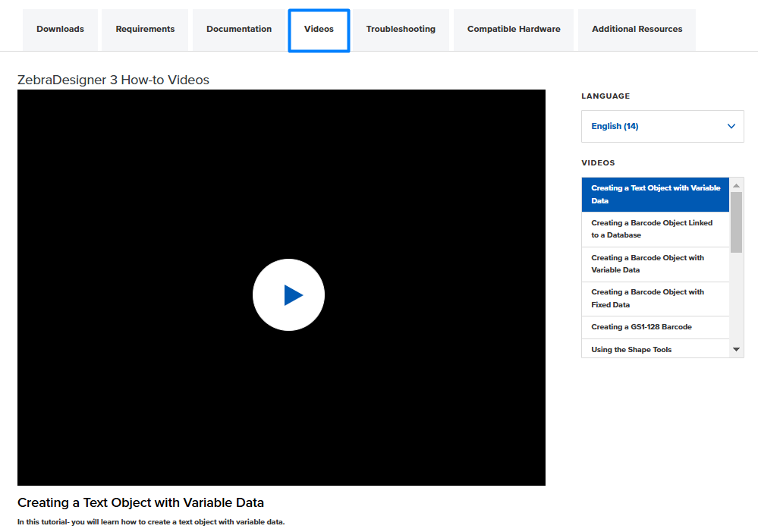
Task: Select Creating a Barcode Object with Fixed Data
Action: (x=656, y=298)
